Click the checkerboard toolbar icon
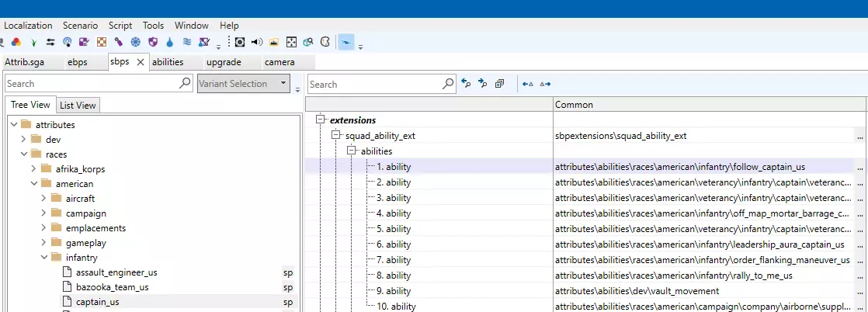The width and height of the screenshot is (868, 312). pyautogui.click(x=102, y=42)
